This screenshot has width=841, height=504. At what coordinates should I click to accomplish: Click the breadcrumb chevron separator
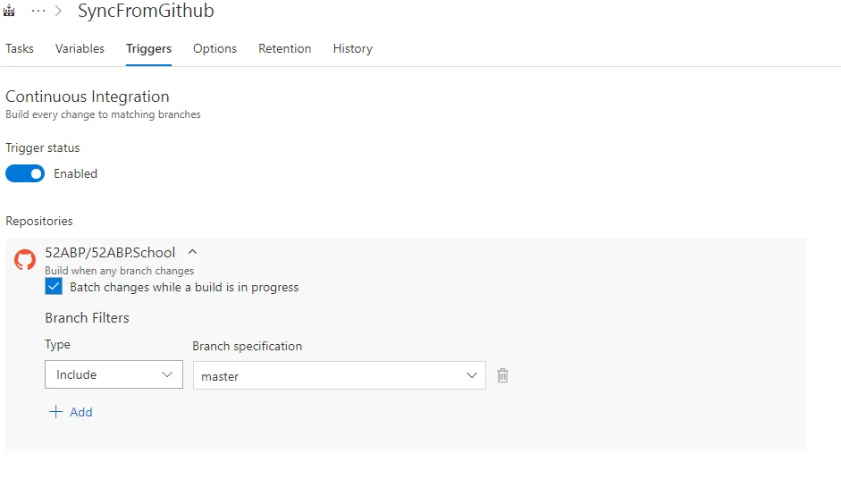point(58,11)
